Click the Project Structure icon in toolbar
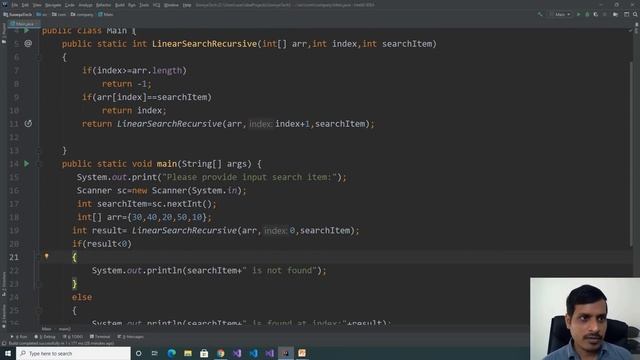 pyautogui.click(x=627, y=14)
